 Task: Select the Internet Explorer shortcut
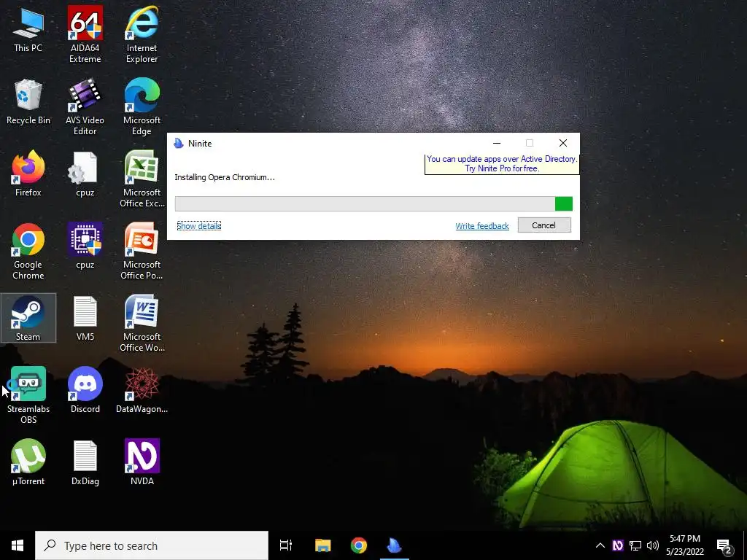(142, 34)
